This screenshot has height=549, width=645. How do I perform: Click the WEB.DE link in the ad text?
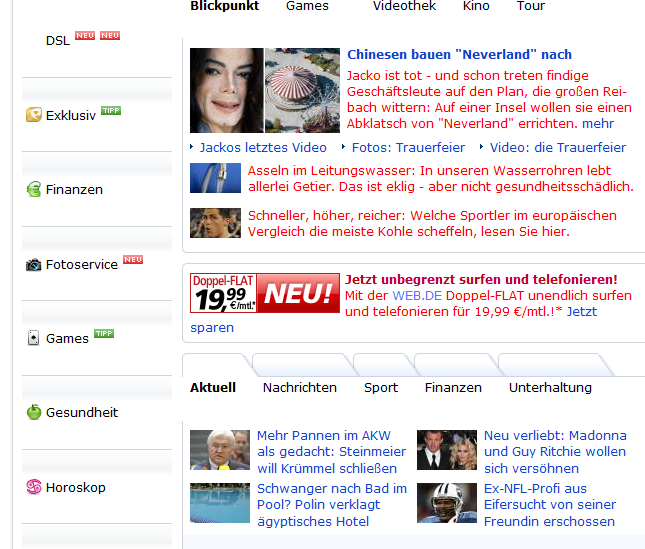tap(417, 295)
